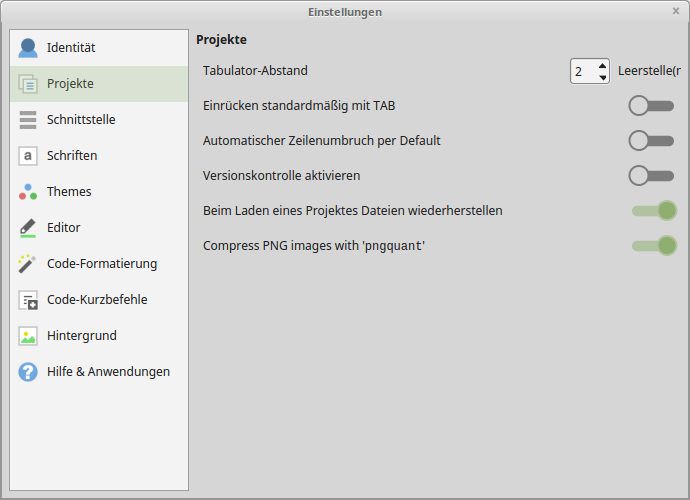690x500 pixels.
Task: Click the Editor pencil icon
Action: tap(28, 228)
